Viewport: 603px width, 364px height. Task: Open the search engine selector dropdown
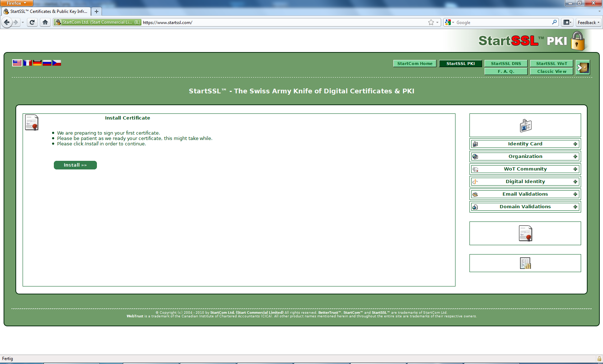(x=449, y=22)
